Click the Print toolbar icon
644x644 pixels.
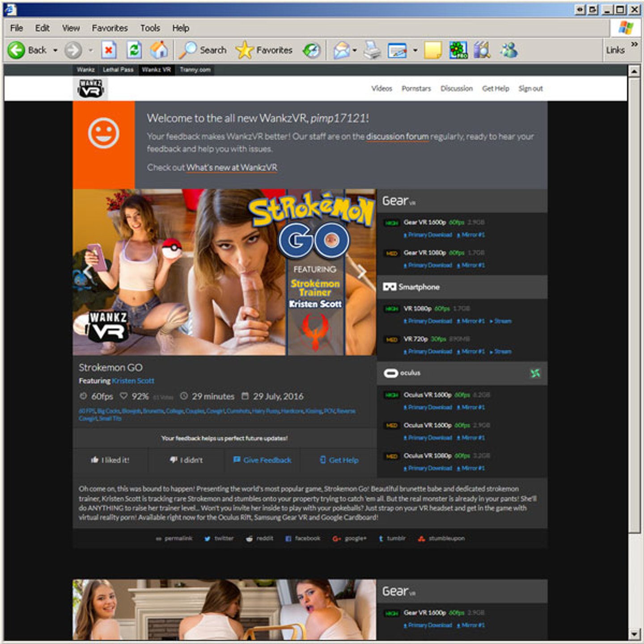tap(372, 50)
